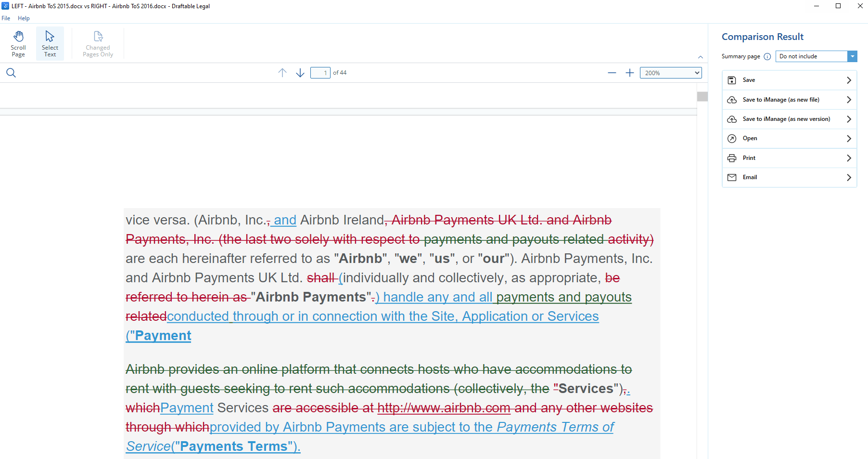
Task: Expand the Save option chevron
Action: [x=849, y=80]
